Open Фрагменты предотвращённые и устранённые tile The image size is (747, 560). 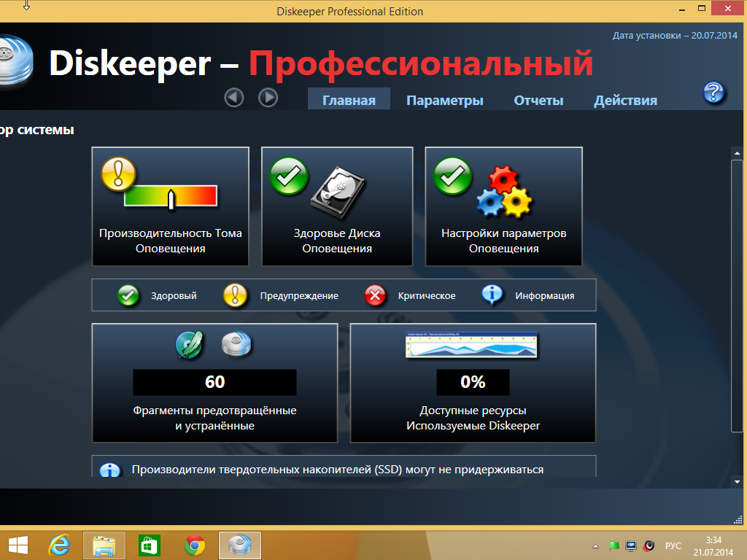pos(214,383)
